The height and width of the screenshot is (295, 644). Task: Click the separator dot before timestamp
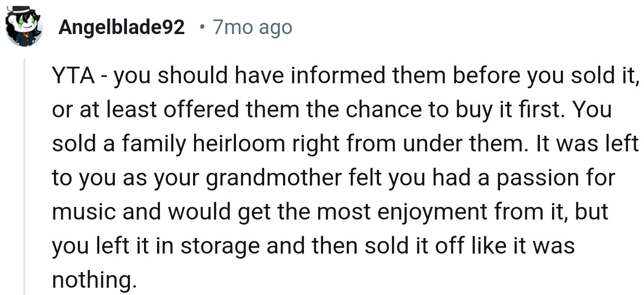click(202, 28)
